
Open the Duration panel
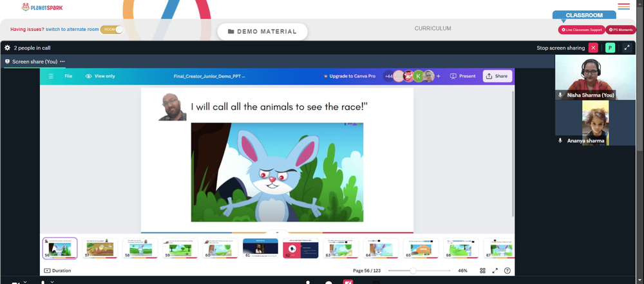[x=57, y=270]
